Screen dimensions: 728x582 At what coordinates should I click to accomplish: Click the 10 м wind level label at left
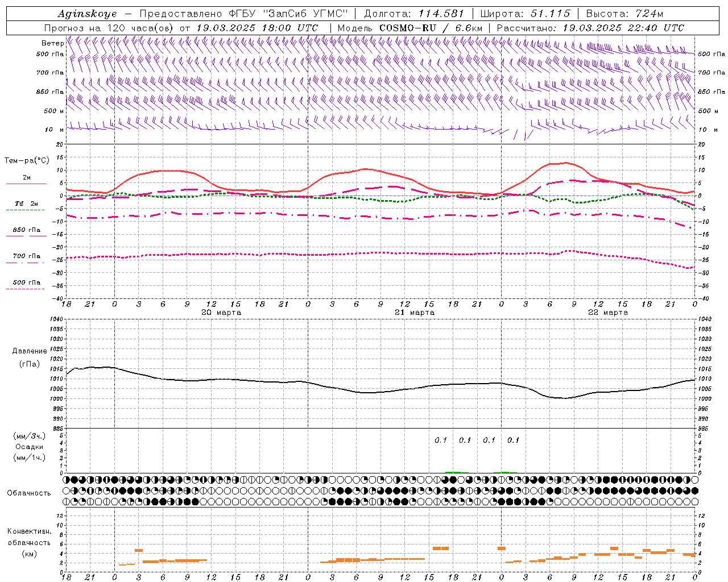(54, 130)
